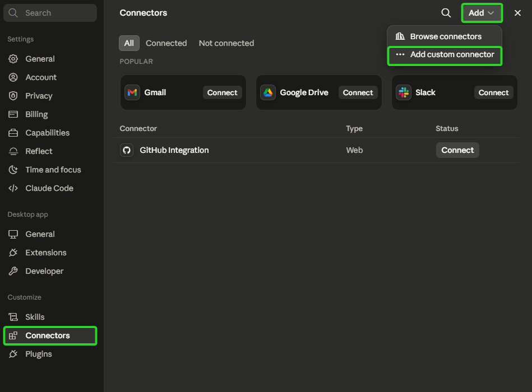Viewport: 532px width, 392px height.
Task: Click the Slack card title
Action: coord(425,92)
